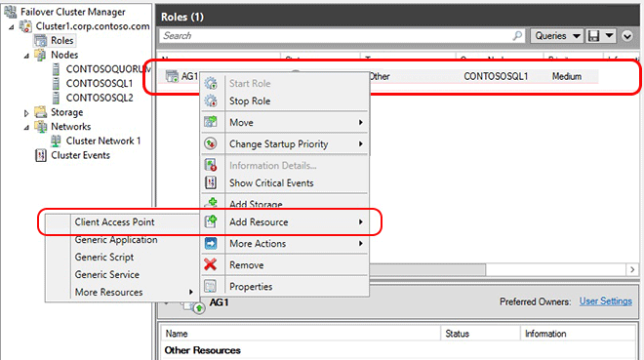Click the Cluster Events icon
This screenshot has height=360, width=644.
tap(41, 155)
